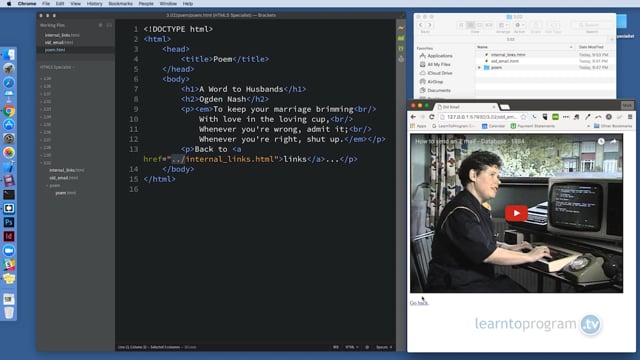Go forward in Finder window
640x360 pixels.
429,25
